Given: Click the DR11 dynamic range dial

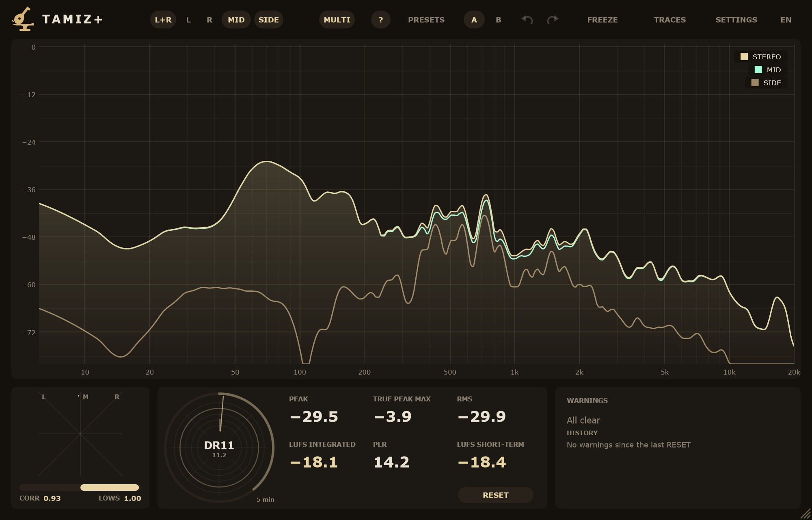Looking at the screenshot, I should point(219,448).
